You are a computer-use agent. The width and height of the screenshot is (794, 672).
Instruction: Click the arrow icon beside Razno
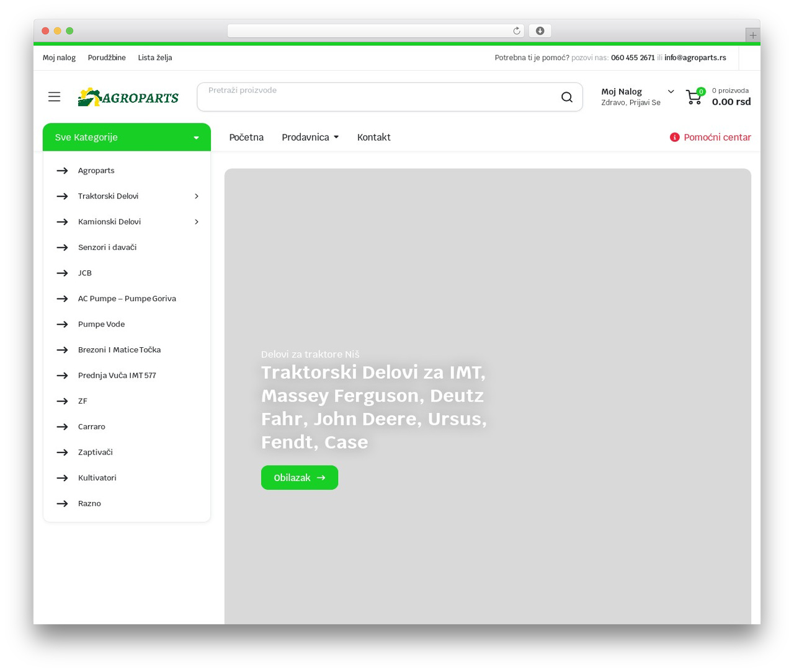(62, 504)
